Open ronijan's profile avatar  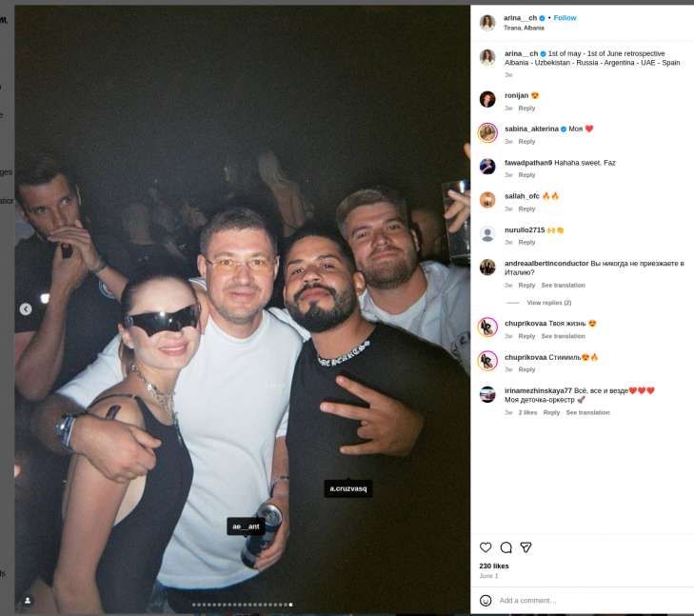[x=487, y=99]
